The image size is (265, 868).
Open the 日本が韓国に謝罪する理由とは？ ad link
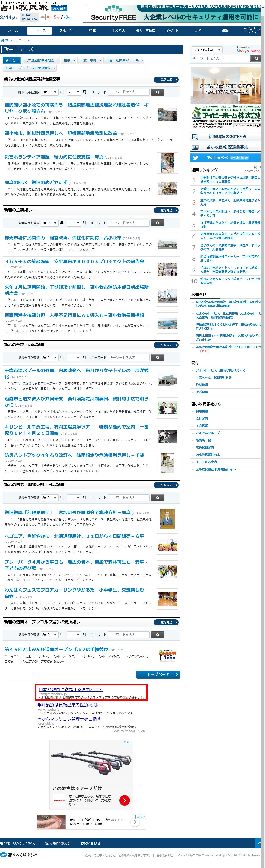point(70,689)
